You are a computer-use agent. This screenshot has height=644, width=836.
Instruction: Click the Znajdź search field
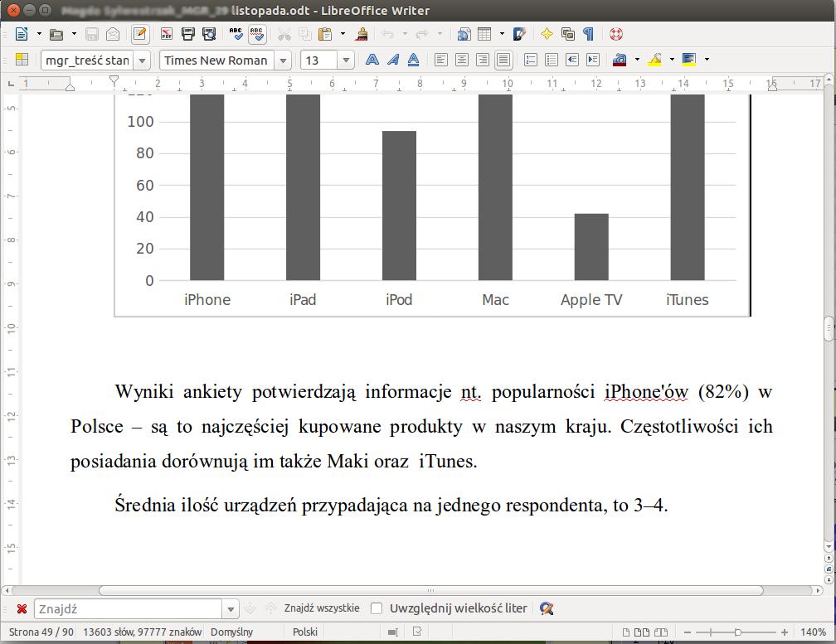coord(129,608)
